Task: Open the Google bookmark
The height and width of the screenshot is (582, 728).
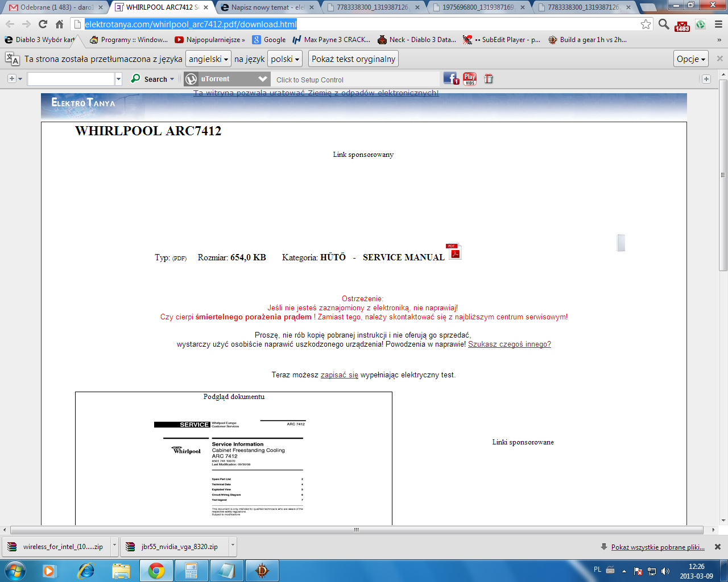Action: click(x=269, y=40)
